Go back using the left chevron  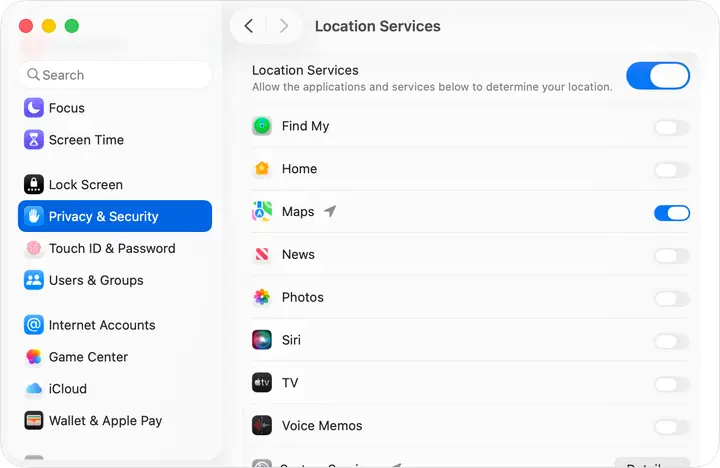click(x=249, y=27)
